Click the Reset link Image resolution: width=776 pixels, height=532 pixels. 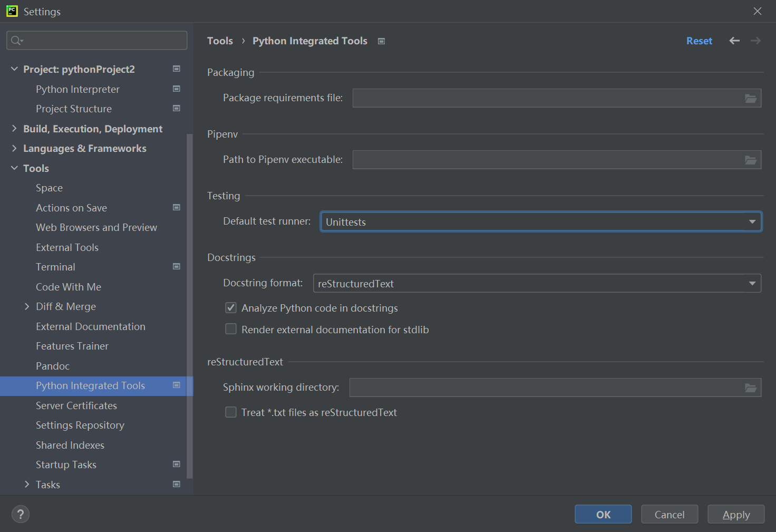point(699,41)
